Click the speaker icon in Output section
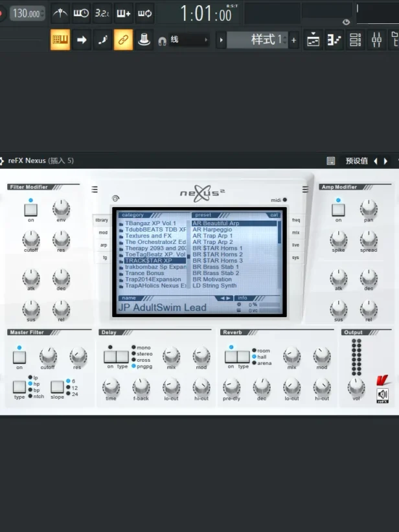The image size is (399, 532). point(383,395)
